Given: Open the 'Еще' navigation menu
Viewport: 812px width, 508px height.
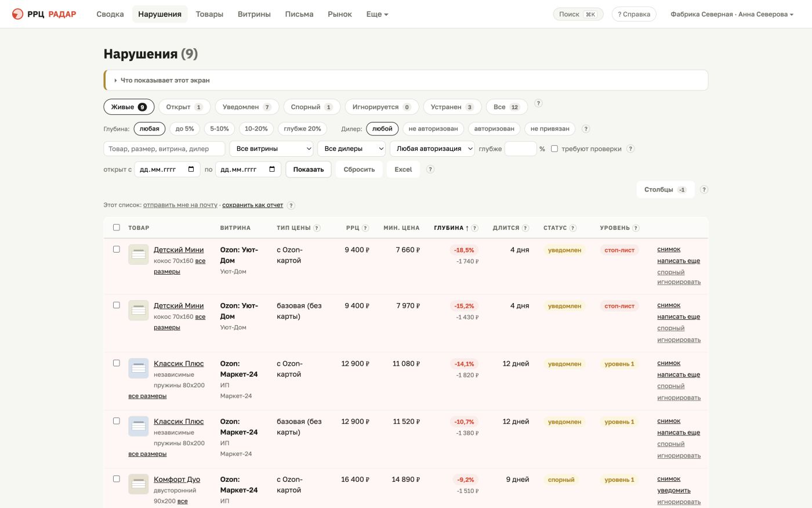Looking at the screenshot, I should pos(377,14).
